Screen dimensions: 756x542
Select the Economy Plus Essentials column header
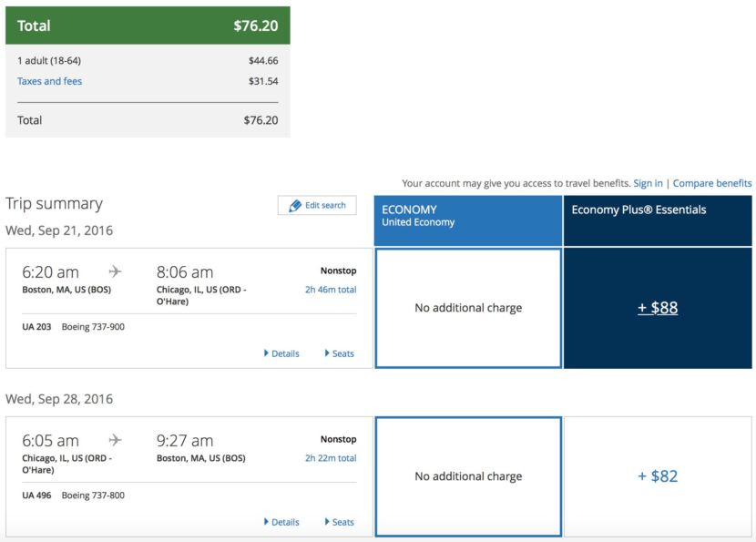658,220
